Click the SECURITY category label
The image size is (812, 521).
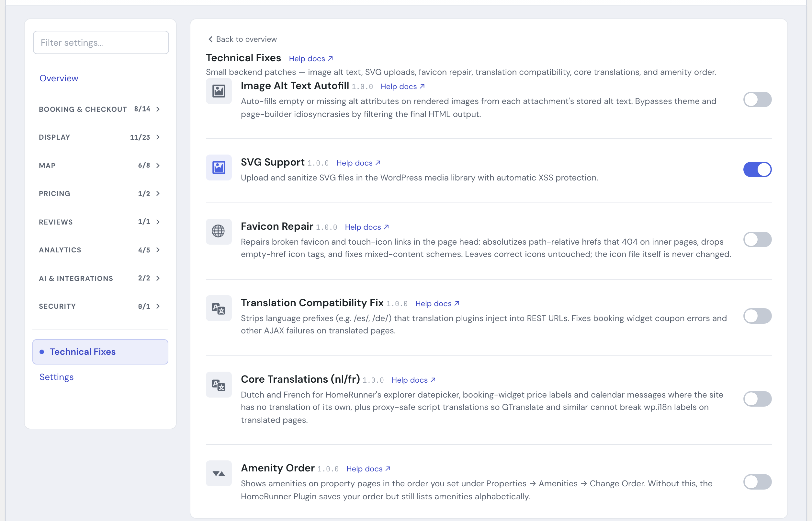tap(57, 306)
